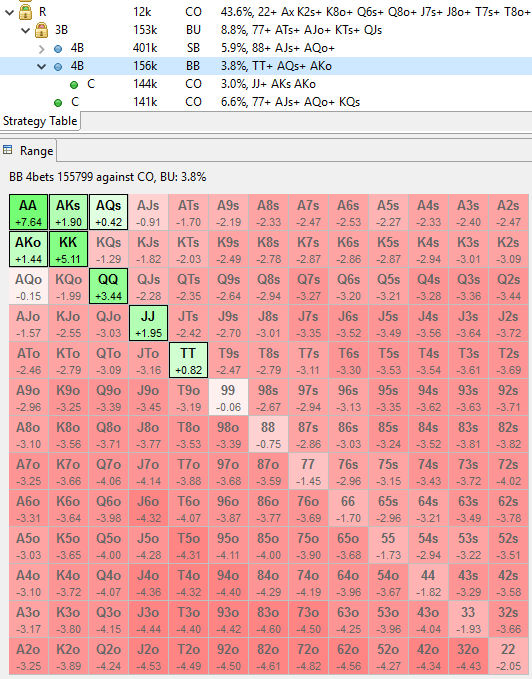Click the AJs -0.91 hand cell
Viewport: 532px width, 679px height.
click(148, 212)
